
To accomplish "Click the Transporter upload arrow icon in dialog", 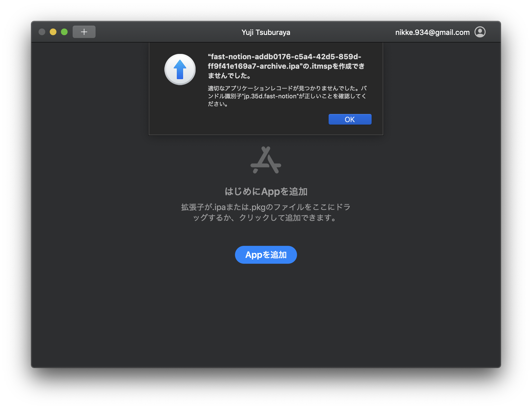I will (180, 69).
